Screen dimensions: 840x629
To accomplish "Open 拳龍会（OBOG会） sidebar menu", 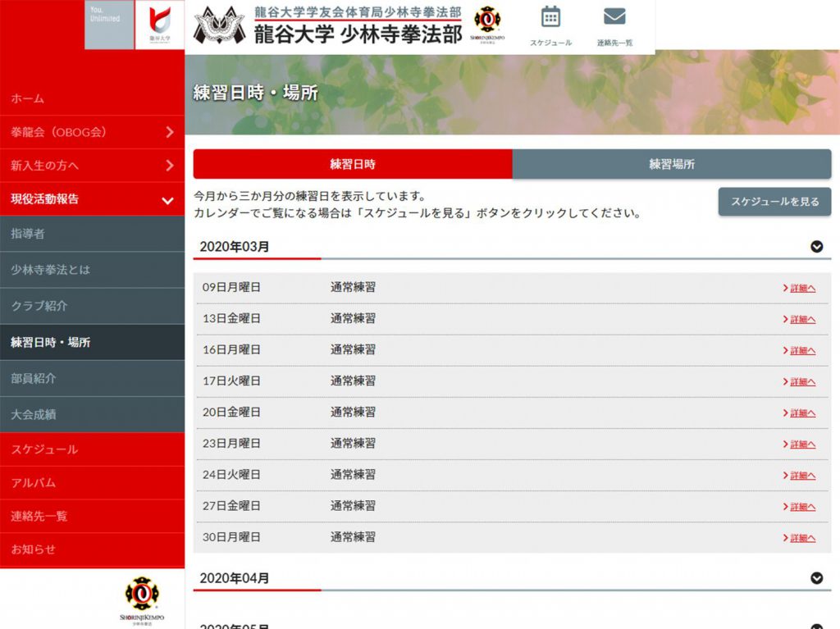I will (92, 132).
